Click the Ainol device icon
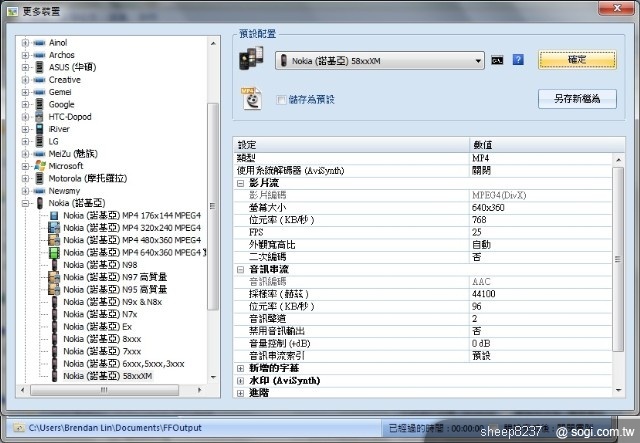Screen dimensions: 640x443 pyautogui.click(x=39, y=43)
